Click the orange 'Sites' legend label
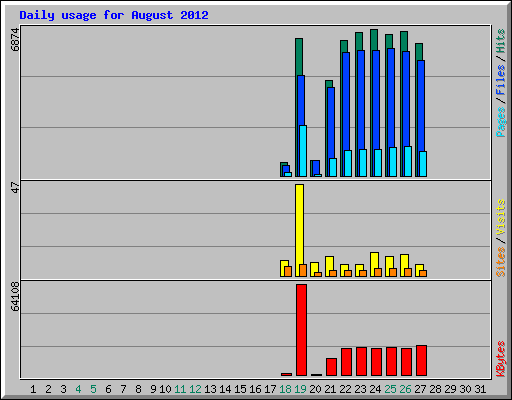Image resolution: width=512 pixels, height=400 pixels. [x=501, y=262]
